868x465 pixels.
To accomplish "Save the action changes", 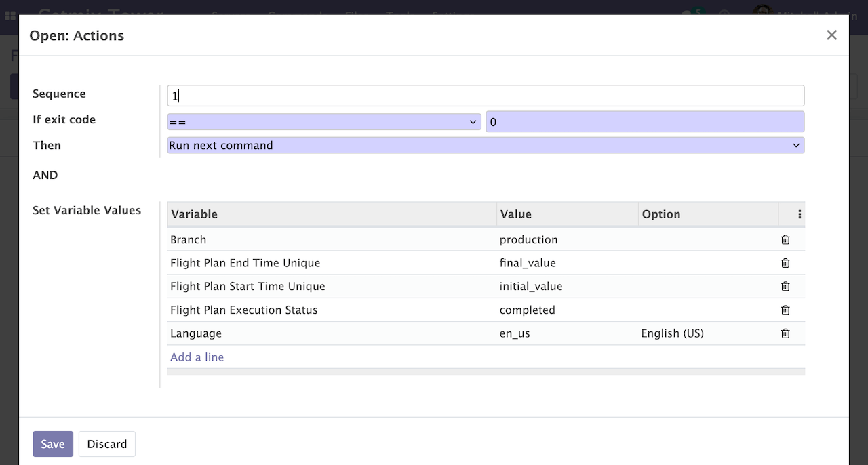I will pyautogui.click(x=52, y=444).
